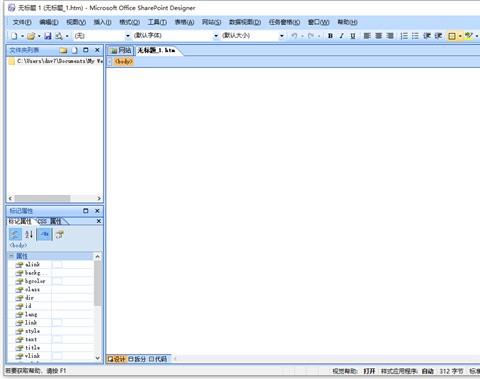Select the bgcolor property row

point(51,281)
